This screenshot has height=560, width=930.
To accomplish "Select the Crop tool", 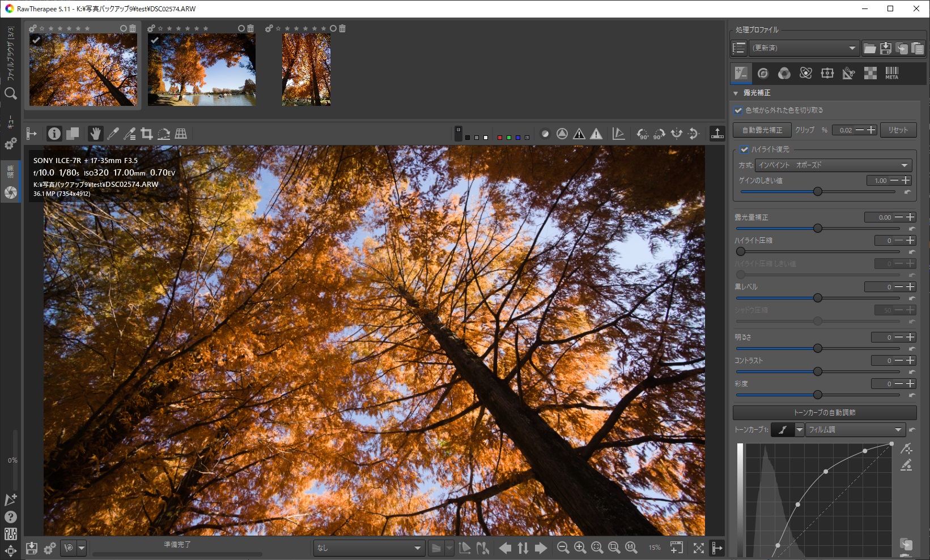I will coord(147,134).
